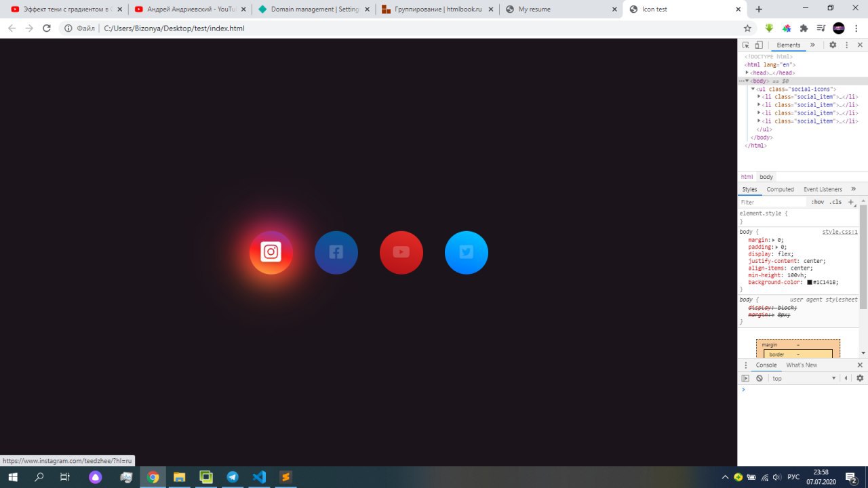This screenshot has height=488, width=868.
Task: Open the DevTools customize kebab menu
Action: coord(847,45)
